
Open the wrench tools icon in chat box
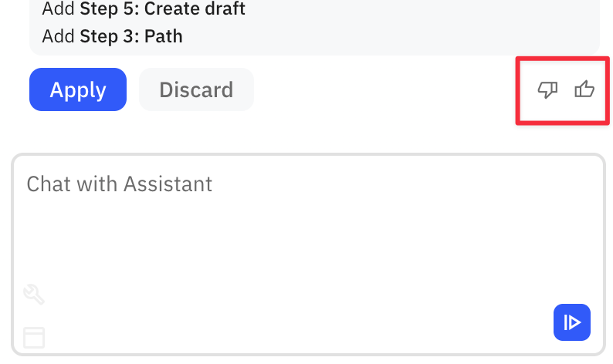(35, 294)
